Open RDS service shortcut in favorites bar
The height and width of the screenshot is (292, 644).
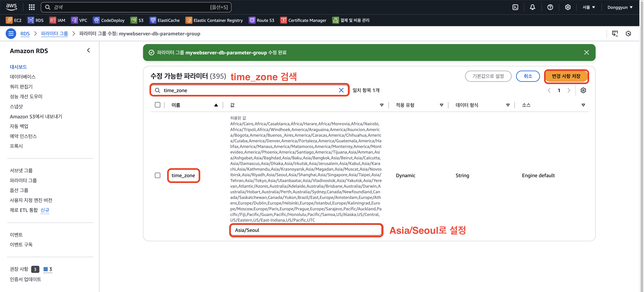pyautogui.click(x=35, y=20)
